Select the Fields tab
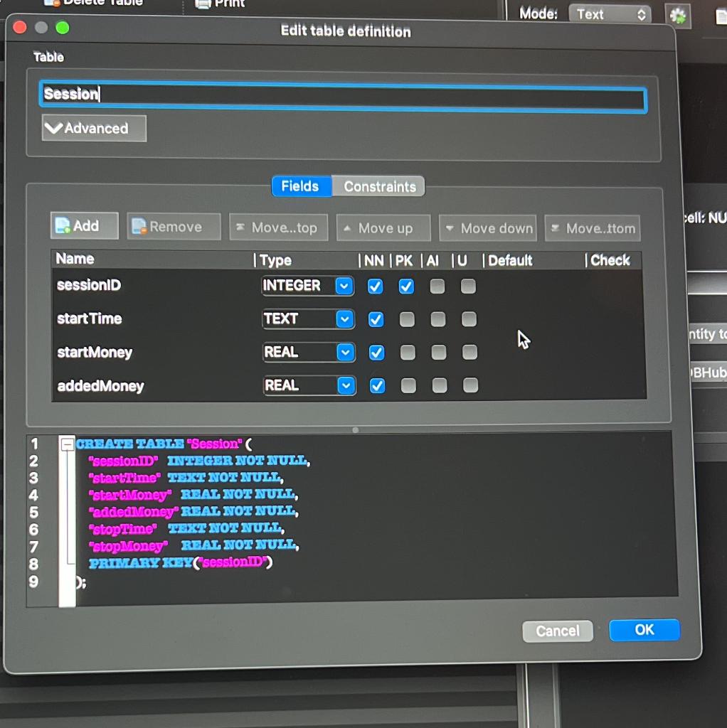Screen dimensions: 727x728 click(x=301, y=186)
